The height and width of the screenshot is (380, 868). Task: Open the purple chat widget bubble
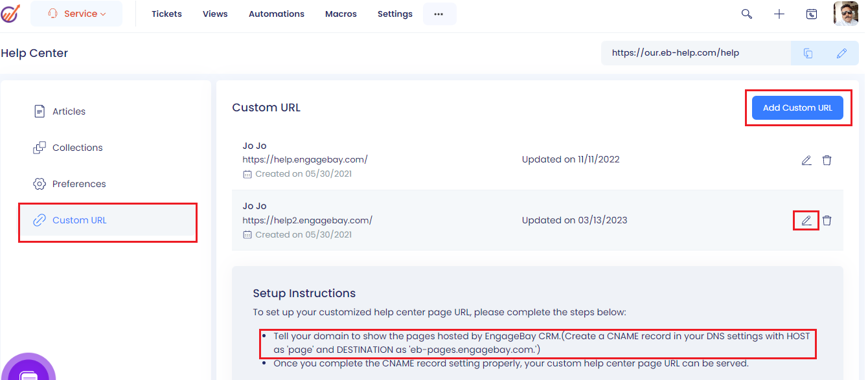(27, 369)
